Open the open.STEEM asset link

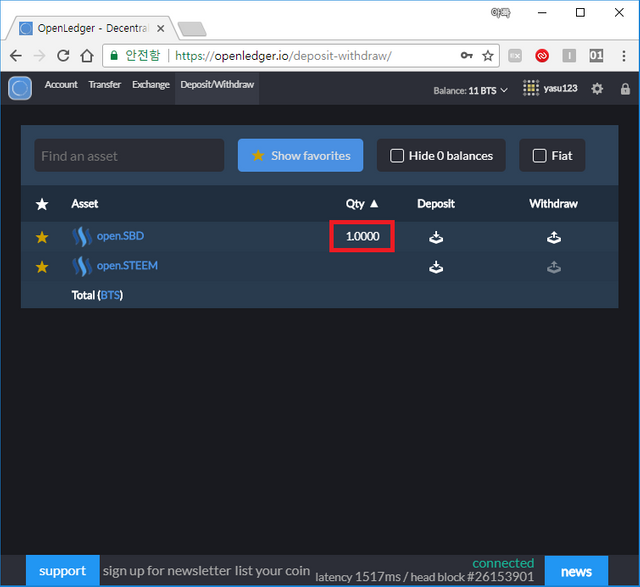pyautogui.click(x=127, y=266)
